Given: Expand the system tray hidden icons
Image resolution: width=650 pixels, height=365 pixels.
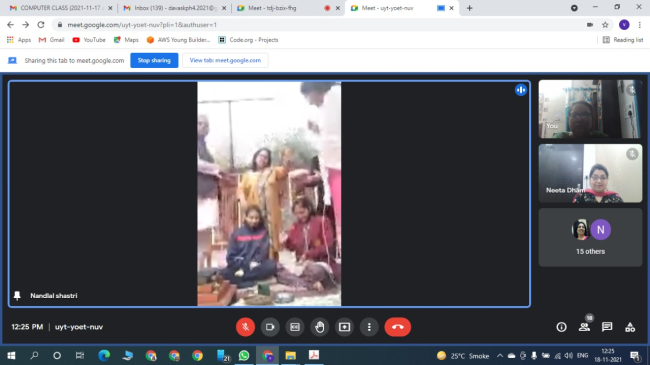Looking at the screenshot, I should tap(500, 355).
